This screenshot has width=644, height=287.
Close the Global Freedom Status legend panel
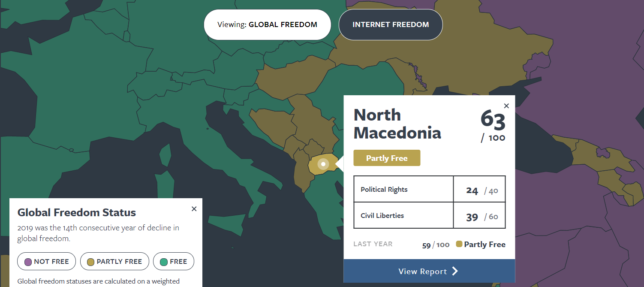pyautogui.click(x=194, y=209)
